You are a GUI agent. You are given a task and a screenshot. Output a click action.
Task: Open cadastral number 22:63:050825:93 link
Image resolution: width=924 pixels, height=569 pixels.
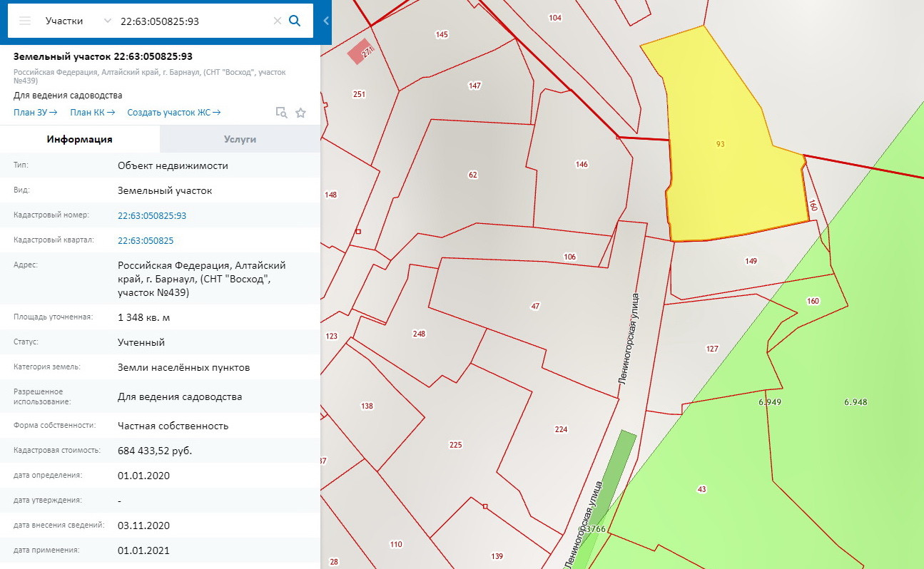point(152,215)
